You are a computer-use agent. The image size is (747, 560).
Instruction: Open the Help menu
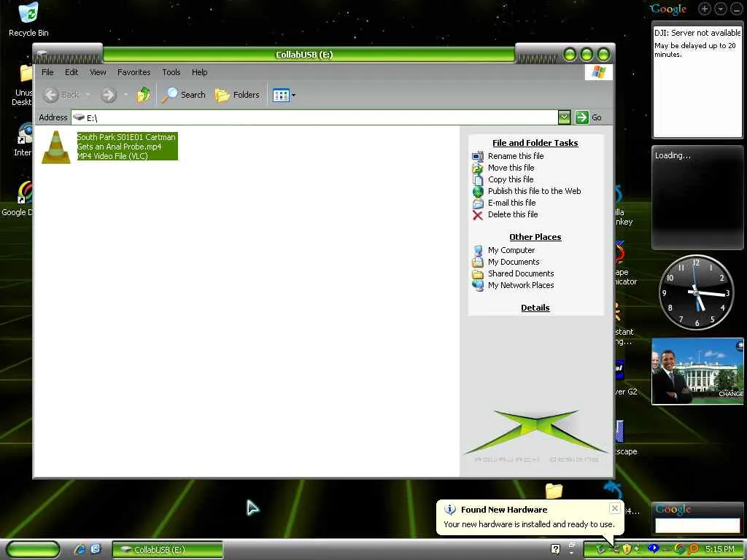point(200,72)
